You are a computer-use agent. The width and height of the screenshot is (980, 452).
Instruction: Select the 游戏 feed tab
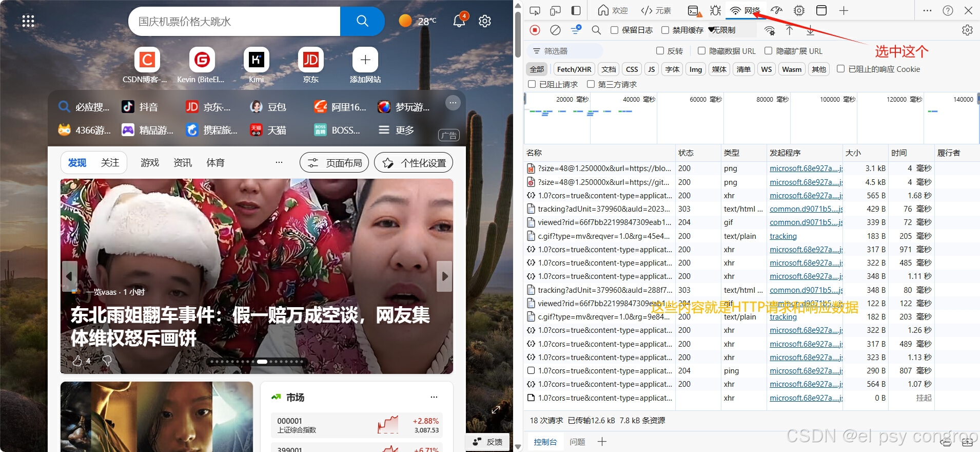click(150, 162)
